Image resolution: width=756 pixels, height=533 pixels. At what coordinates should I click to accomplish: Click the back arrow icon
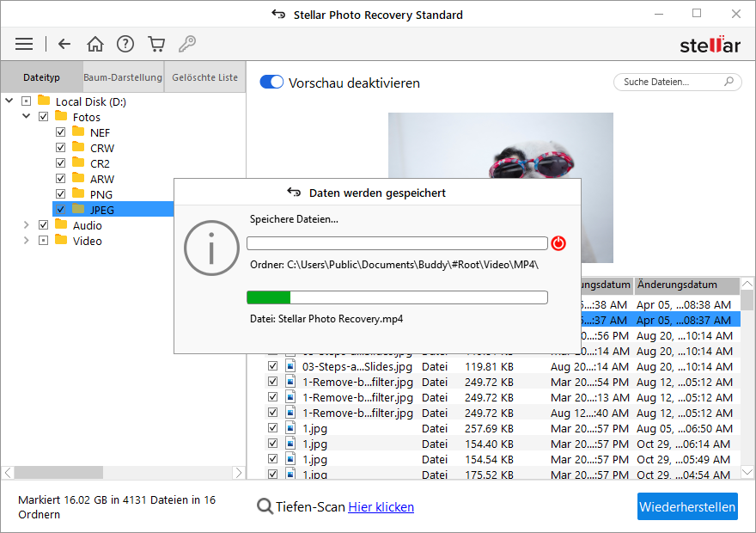click(64, 44)
